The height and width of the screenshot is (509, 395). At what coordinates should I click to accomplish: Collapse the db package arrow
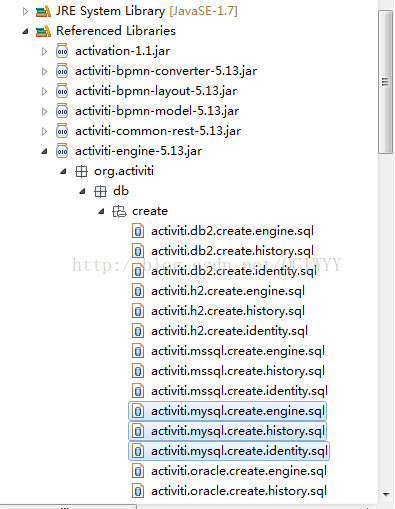click(x=82, y=192)
